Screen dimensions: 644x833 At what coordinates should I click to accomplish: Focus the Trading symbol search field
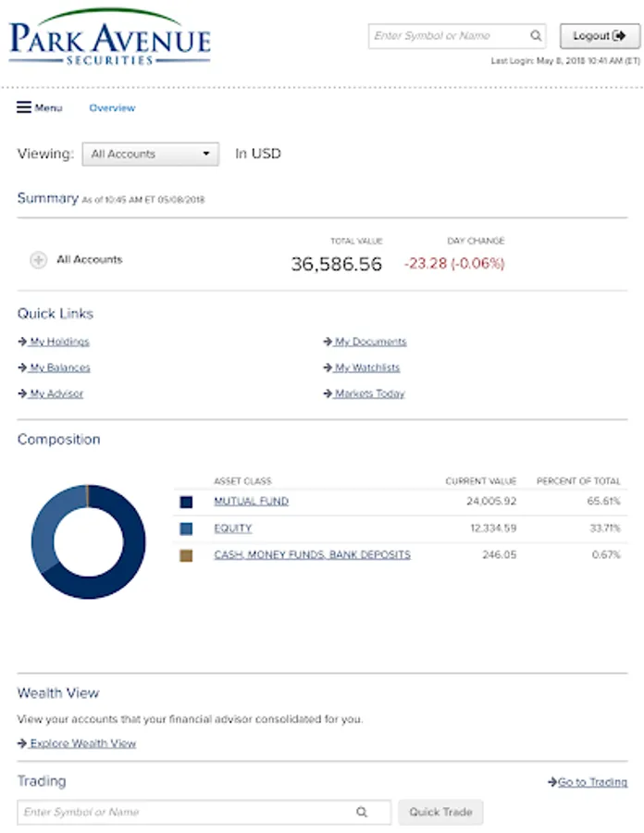(204, 813)
